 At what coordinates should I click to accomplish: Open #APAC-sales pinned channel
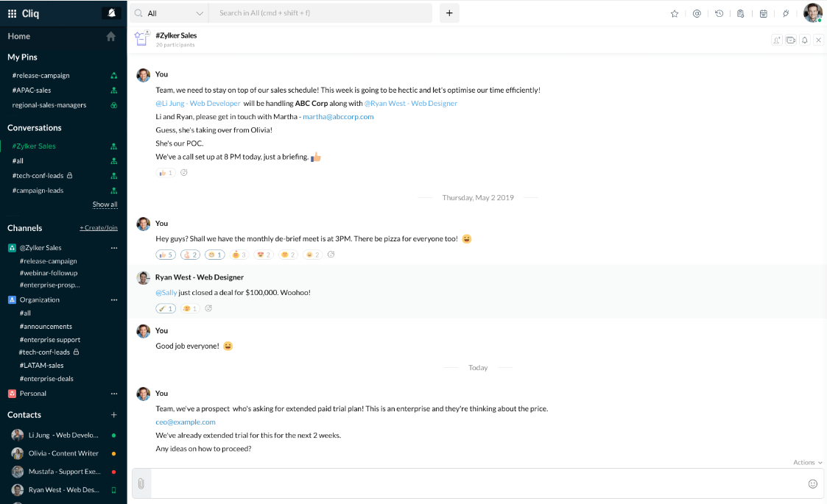pos(32,90)
